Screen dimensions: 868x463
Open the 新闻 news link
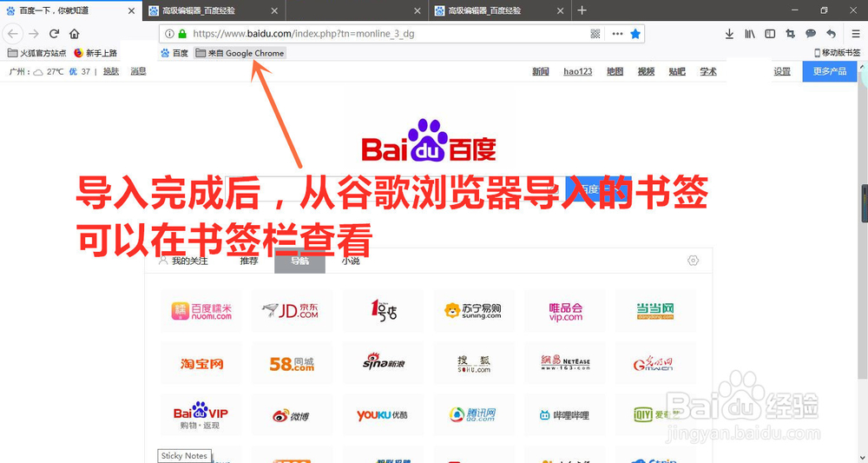(x=540, y=71)
